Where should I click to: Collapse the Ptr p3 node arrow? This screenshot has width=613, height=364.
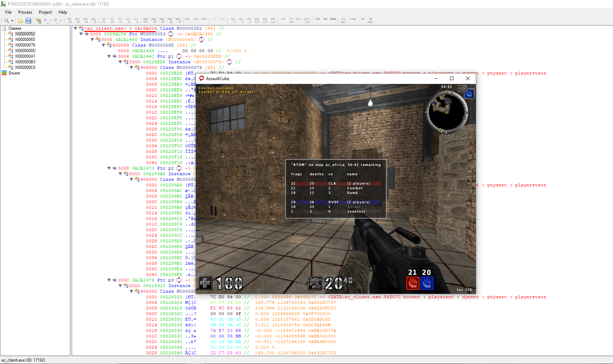[109, 280]
